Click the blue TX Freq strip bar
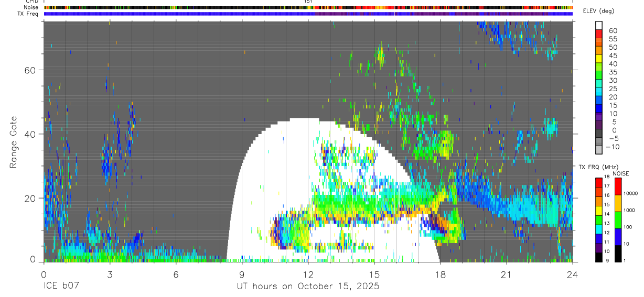Image resolution: width=644 pixels, height=297 pixels. (308, 14)
